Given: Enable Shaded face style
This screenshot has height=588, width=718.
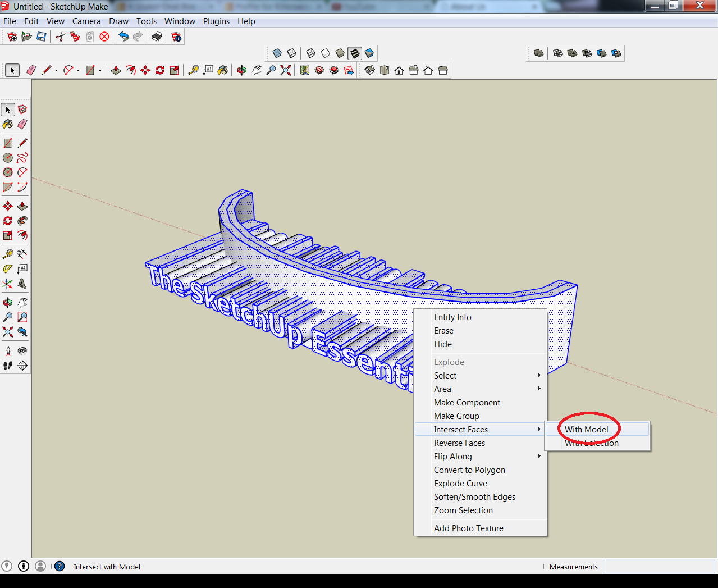Looking at the screenshot, I should [x=340, y=53].
